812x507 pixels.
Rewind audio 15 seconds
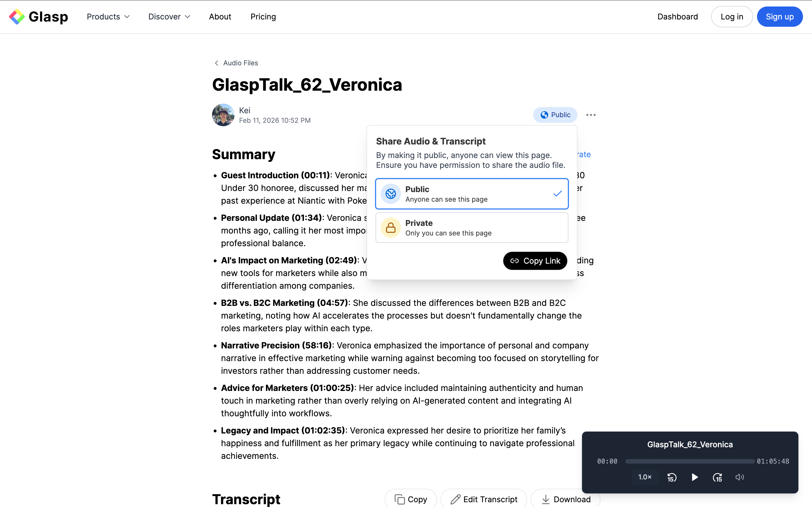[672, 477]
